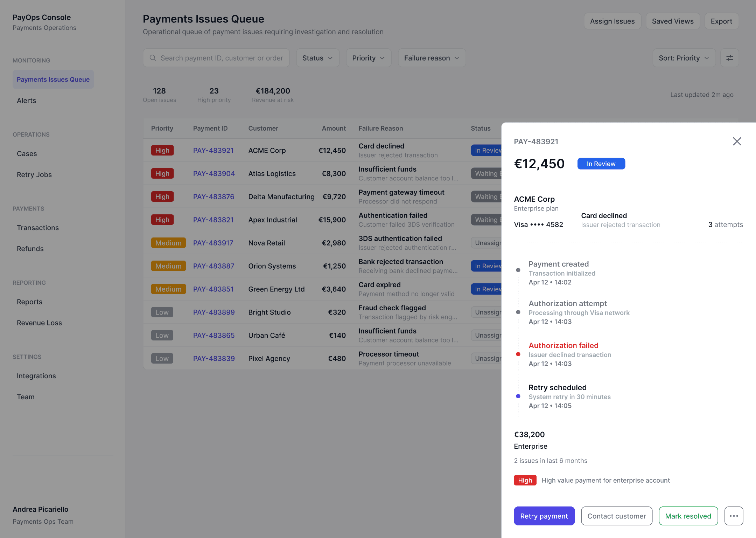
Task: Click the Export button
Action: (x=721, y=21)
